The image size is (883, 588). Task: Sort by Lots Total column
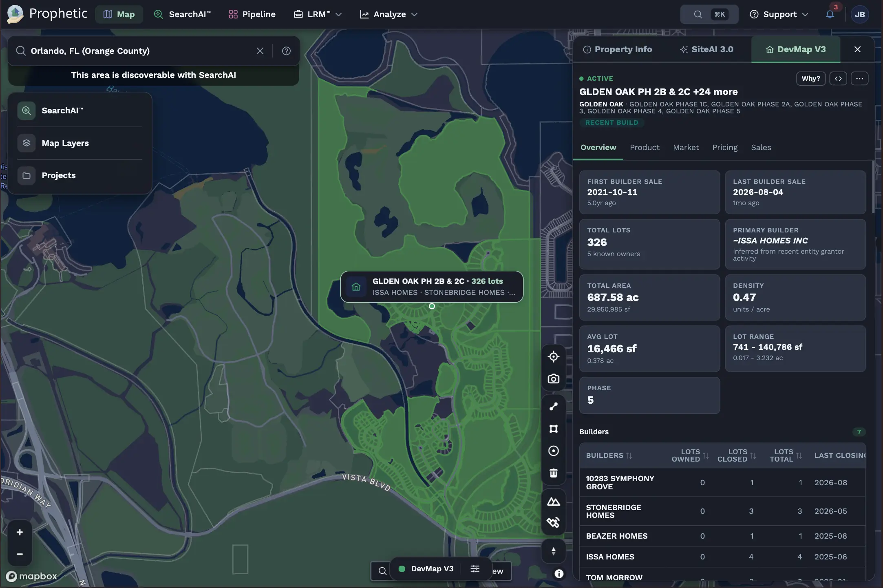[x=786, y=455]
